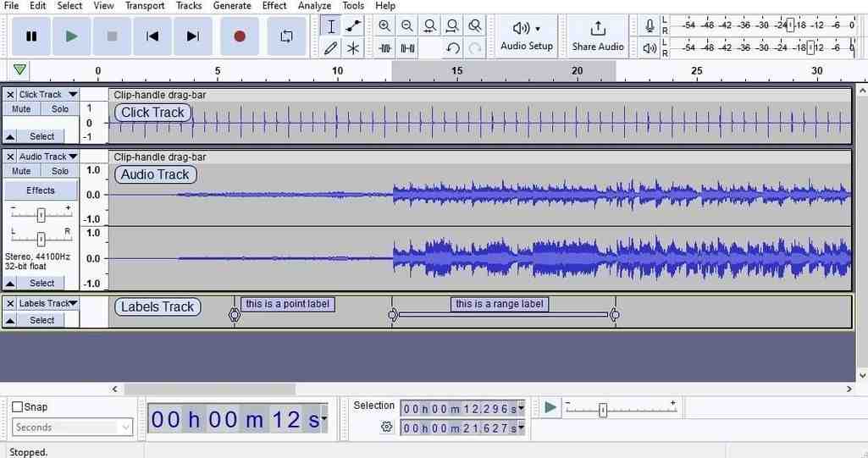Viewport: 868px width, 458px height.
Task: Solo the Click Track
Action: coord(60,109)
